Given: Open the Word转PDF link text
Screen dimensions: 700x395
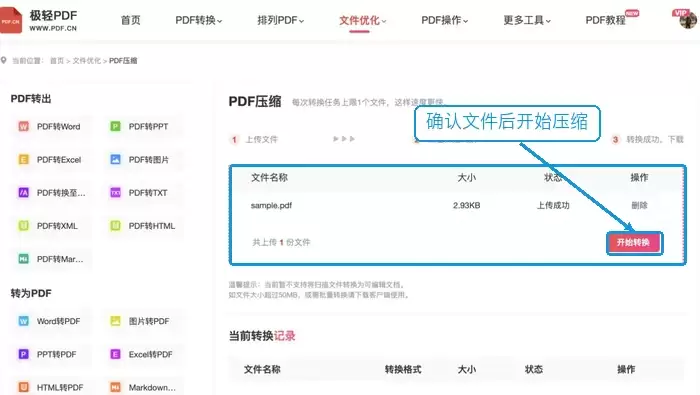Looking at the screenshot, I should (58, 321).
